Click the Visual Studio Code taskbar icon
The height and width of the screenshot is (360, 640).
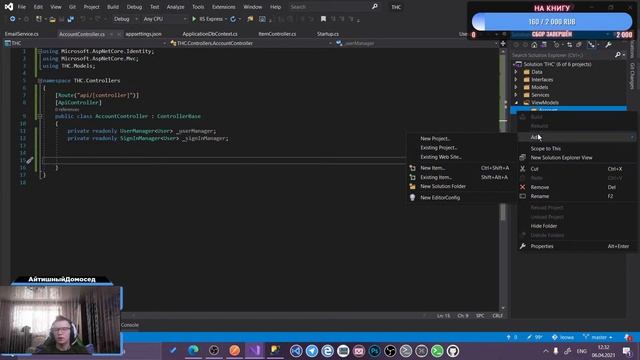pyautogui.click(x=296, y=351)
